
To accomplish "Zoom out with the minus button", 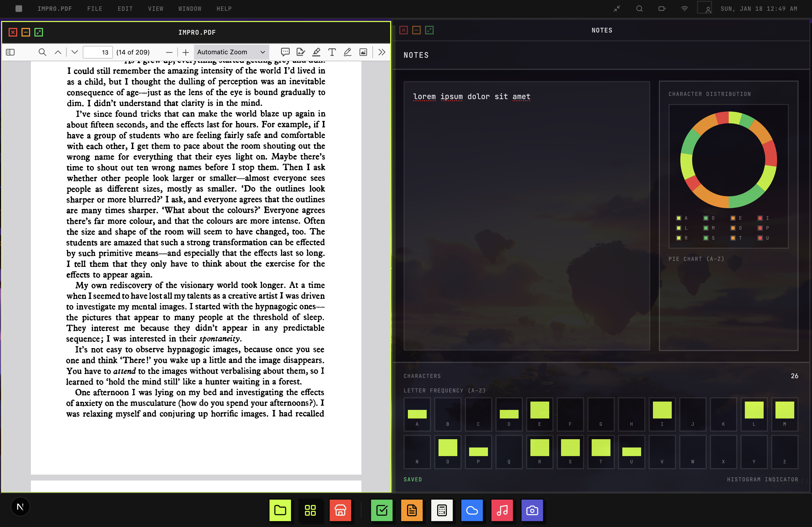I will (x=169, y=52).
